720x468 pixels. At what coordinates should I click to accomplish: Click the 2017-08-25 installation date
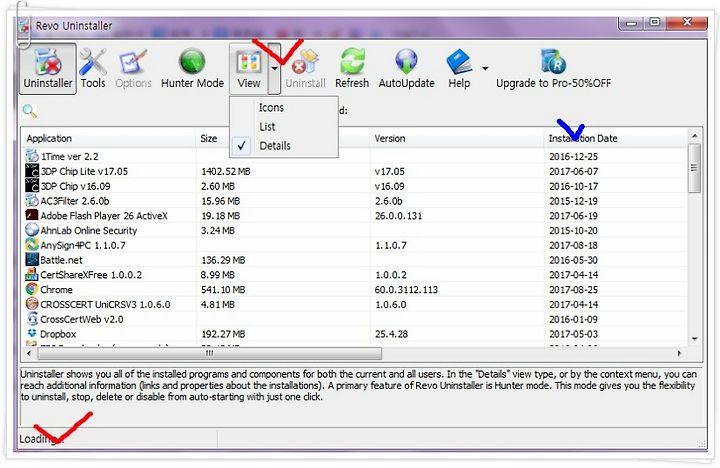(x=573, y=290)
